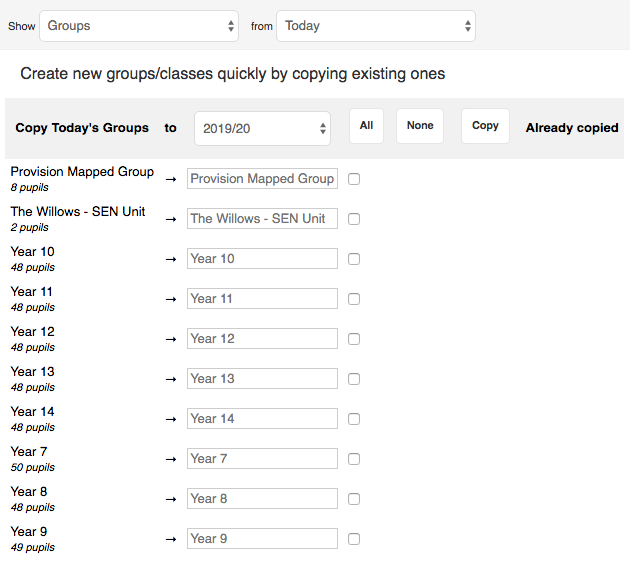Click the All button

[x=366, y=126]
